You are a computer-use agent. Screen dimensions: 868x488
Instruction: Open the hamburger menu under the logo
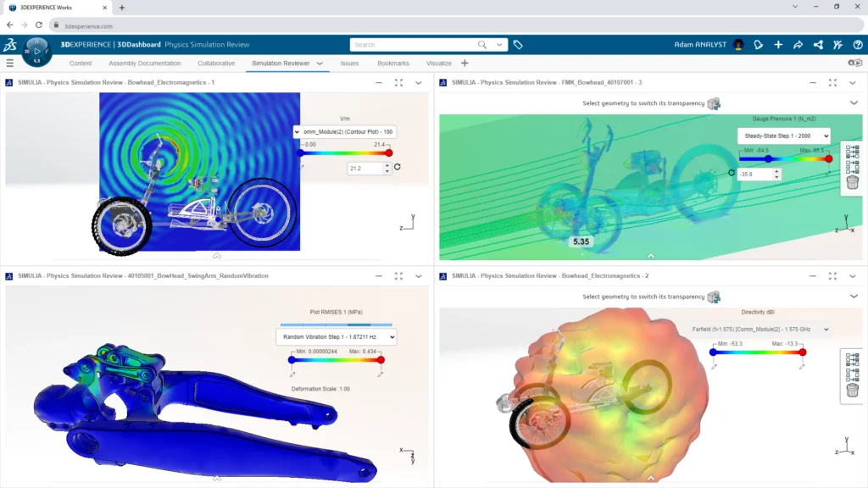(x=9, y=63)
